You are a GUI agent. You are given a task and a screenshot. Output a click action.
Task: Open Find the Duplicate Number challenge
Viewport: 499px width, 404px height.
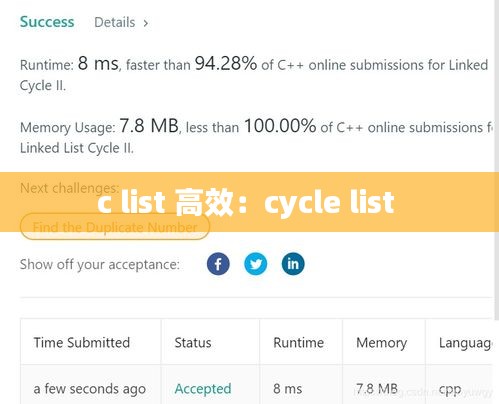pyautogui.click(x=115, y=227)
